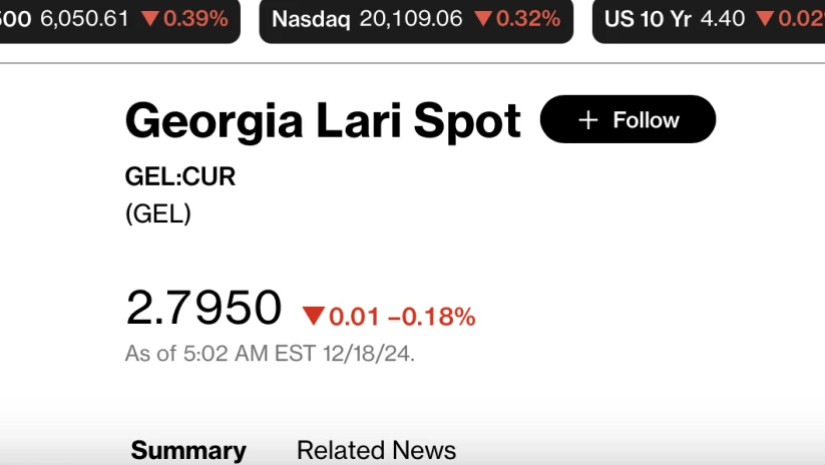Click the 2.7950 spot price
This screenshot has height=465, width=825.
[x=204, y=307]
